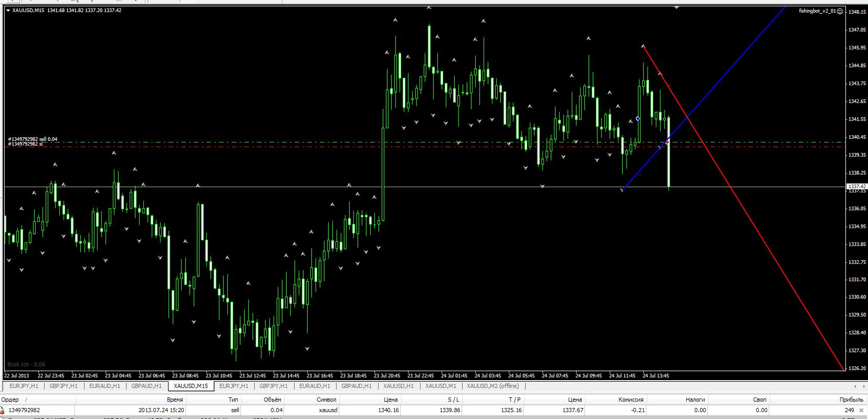
Task: Click the take profit value 1325.16
Action: (x=511, y=410)
